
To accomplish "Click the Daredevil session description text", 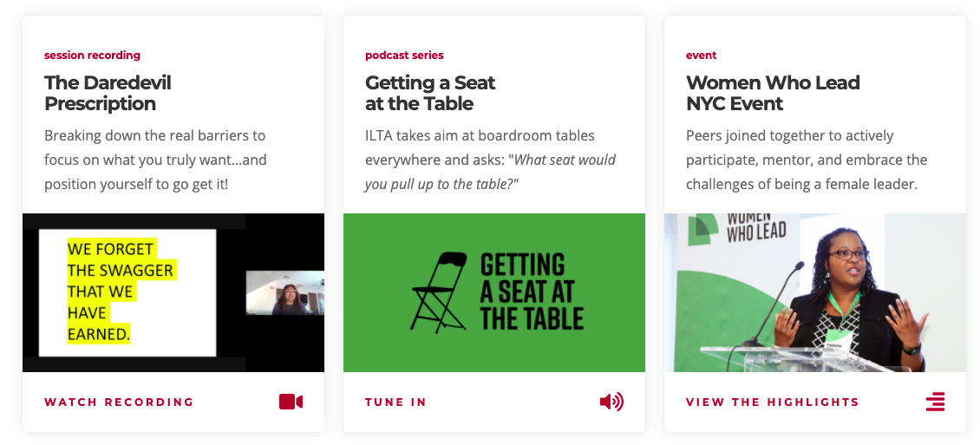I will (155, 160).
